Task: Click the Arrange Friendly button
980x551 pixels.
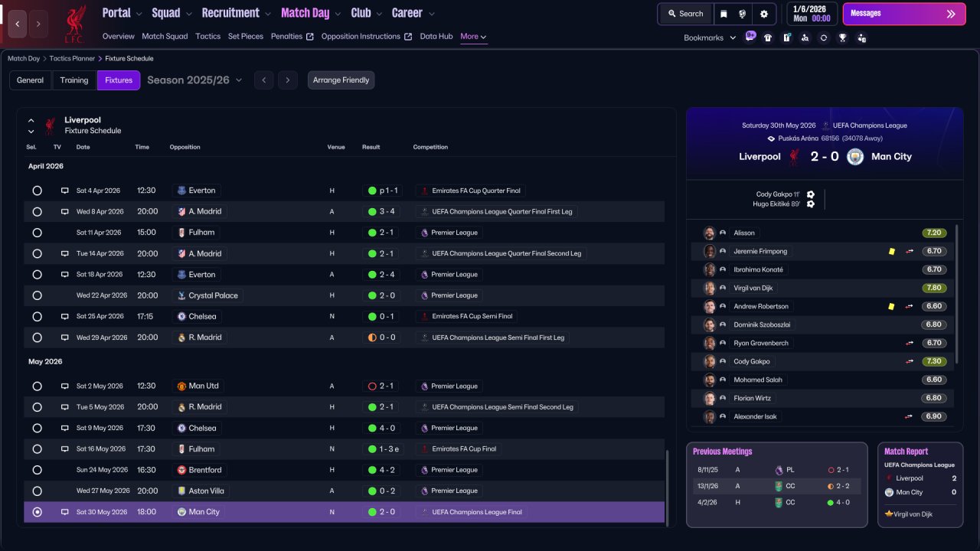Action: (341, 80)
